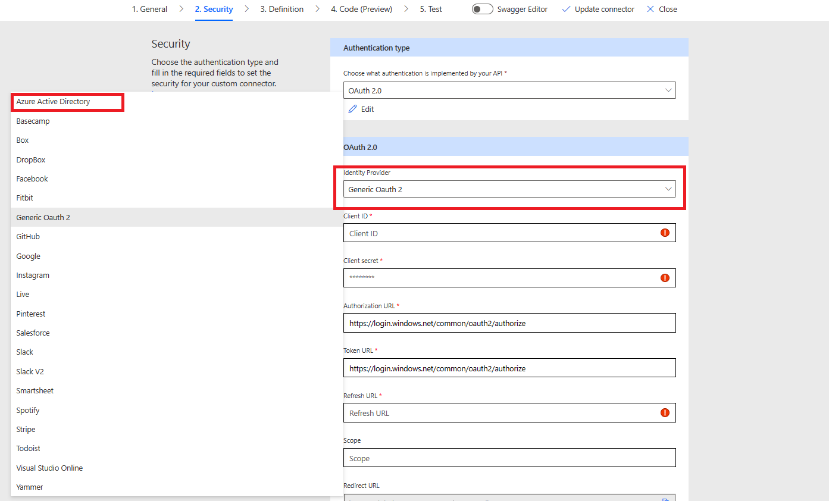Click the checkmark icon beside Update connector

tap(565, 9)
